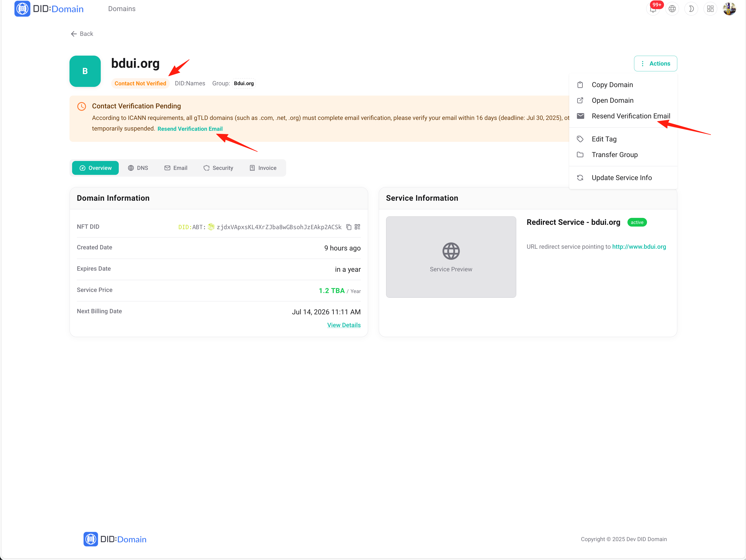
Task: Choose Transfer Group menu option
Action: (x=614, y=154)
